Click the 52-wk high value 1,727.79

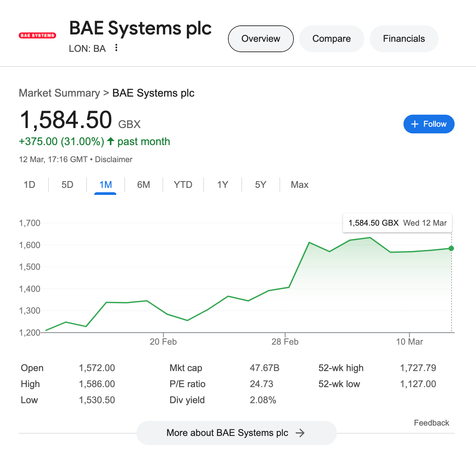coord(418,368)
